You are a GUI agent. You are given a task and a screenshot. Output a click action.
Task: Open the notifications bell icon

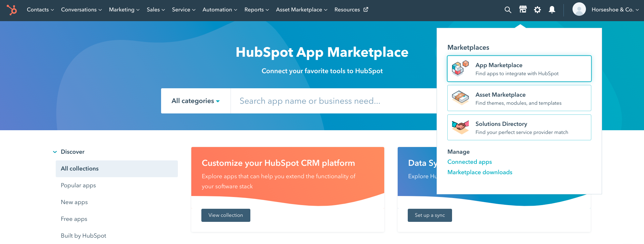552,10
